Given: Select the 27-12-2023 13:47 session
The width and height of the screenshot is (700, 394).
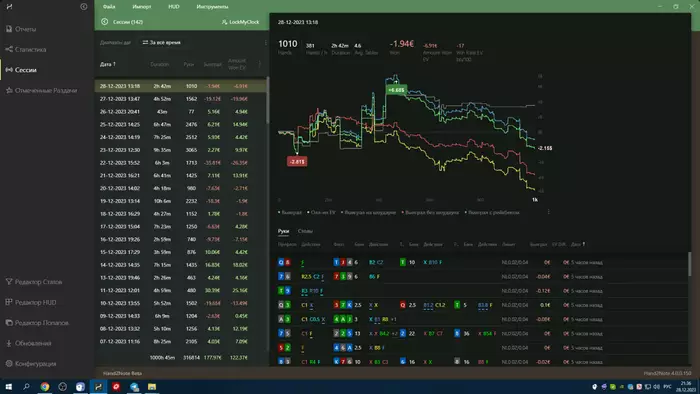Looking at the screenshot, I should 180,99.
